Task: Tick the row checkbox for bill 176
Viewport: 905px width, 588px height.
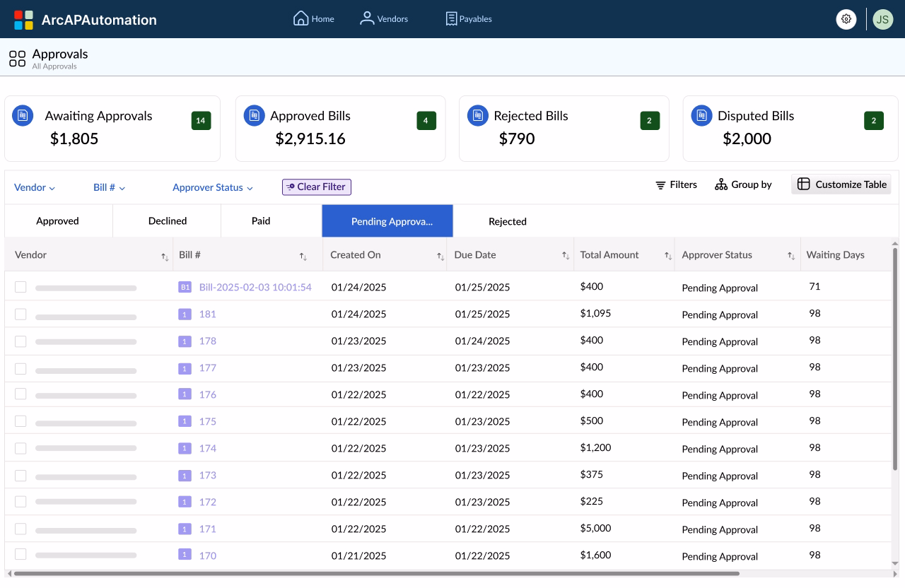Action: tap(21, 394)
